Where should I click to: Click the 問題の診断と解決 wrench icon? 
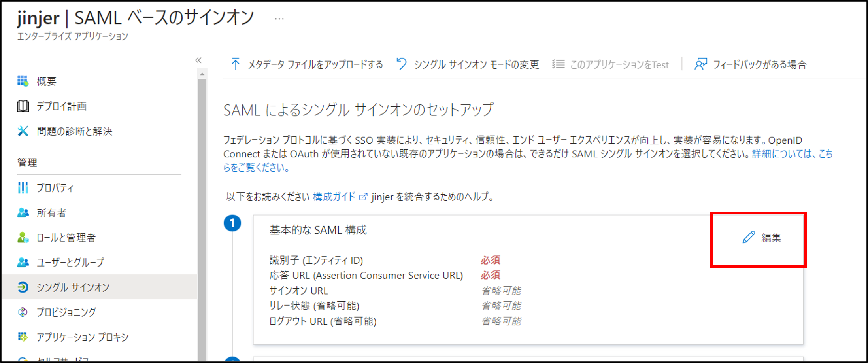(23, 131)
